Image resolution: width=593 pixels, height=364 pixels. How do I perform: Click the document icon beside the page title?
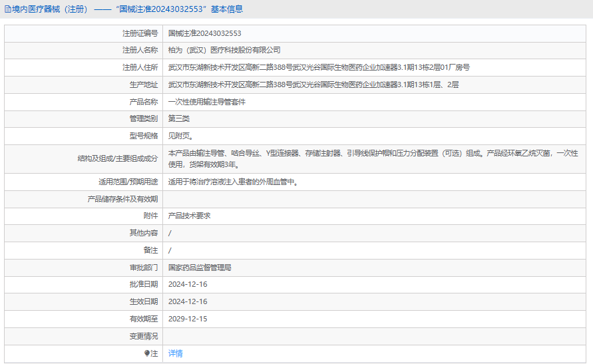(x=7, y=9)
